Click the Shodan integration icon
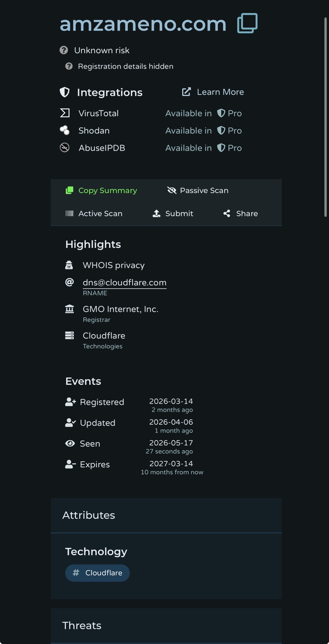Screen dimensions: 329x644 click(65, 130)
